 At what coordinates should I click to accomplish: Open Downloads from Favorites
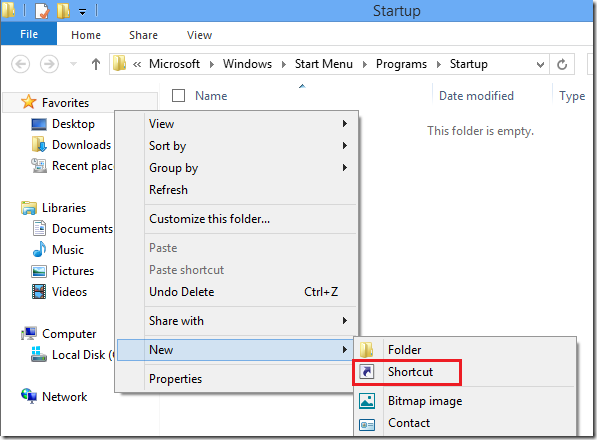point(81,145)
